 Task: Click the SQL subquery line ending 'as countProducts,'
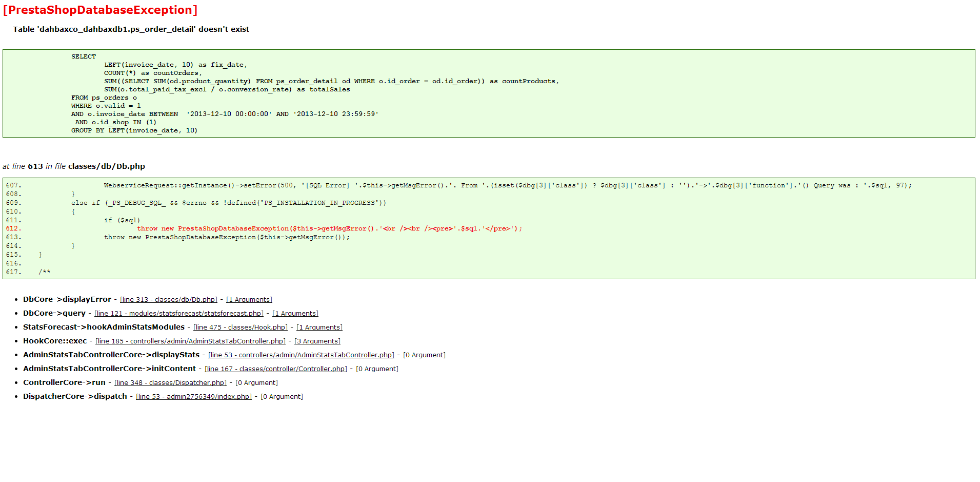pos(332,82)
